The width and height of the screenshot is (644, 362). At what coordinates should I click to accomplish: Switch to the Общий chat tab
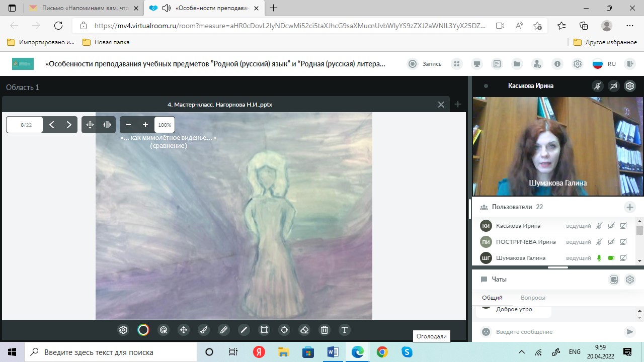point(492,298)
